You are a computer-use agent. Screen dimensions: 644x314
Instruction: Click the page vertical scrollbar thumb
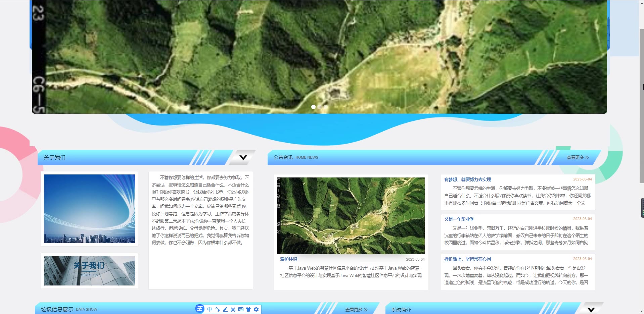point(641,106)
